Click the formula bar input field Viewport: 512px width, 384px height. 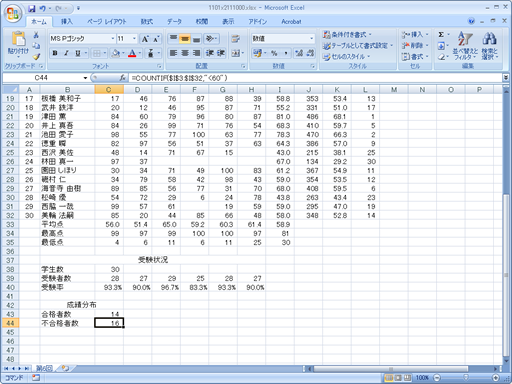point(315,78)
